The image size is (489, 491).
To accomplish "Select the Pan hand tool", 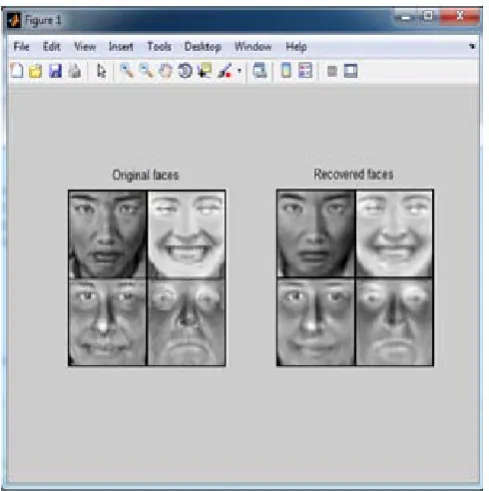I will [165, 71].
